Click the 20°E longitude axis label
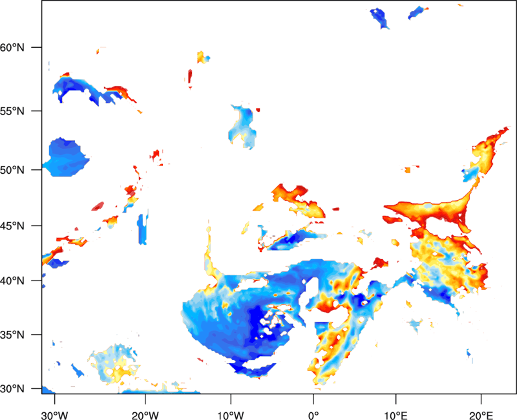517x420 pixels. coord(481,415)
